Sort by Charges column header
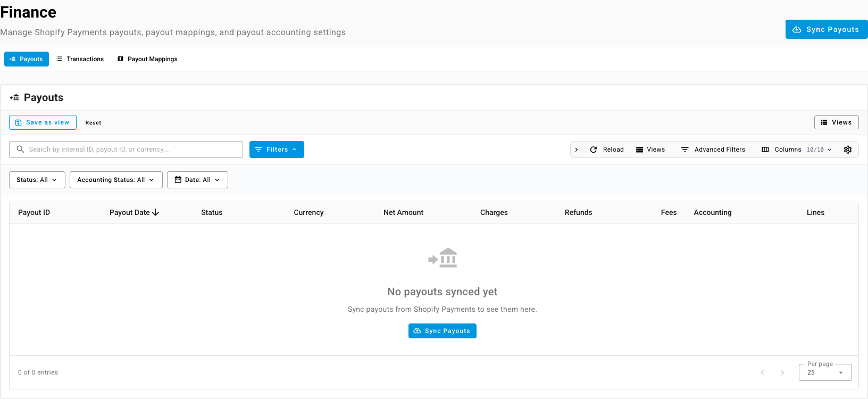The width and height of the screenshot is (868, 399). point(494,212)
